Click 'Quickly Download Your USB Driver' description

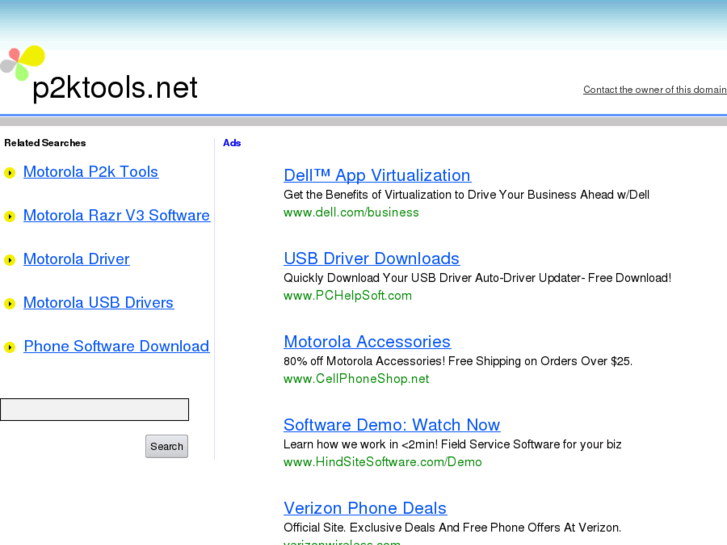477,278
